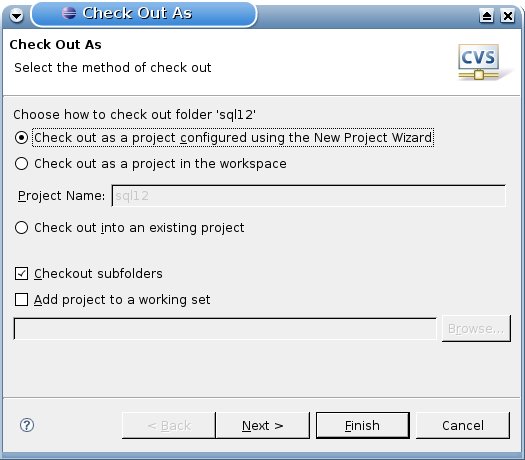This screenshot has width=525, height=460.
Task: Toggle the Checkout subfolders checkbox
Action: coord(21,274)
